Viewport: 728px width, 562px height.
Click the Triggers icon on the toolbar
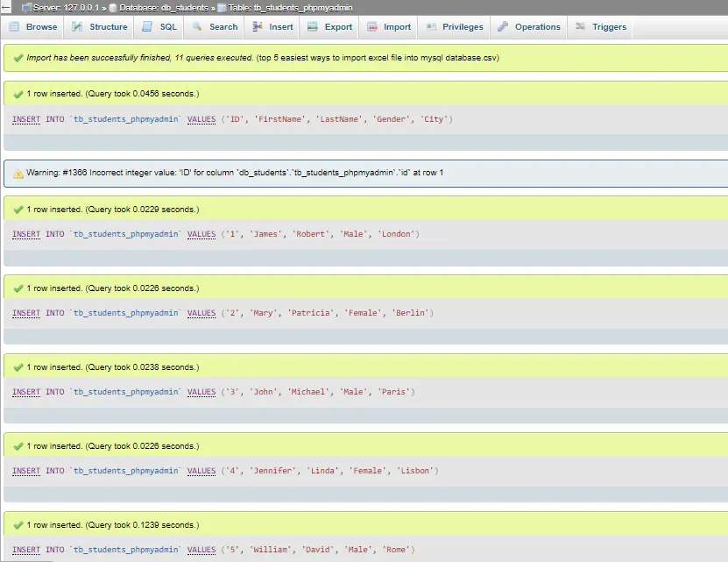579,26
